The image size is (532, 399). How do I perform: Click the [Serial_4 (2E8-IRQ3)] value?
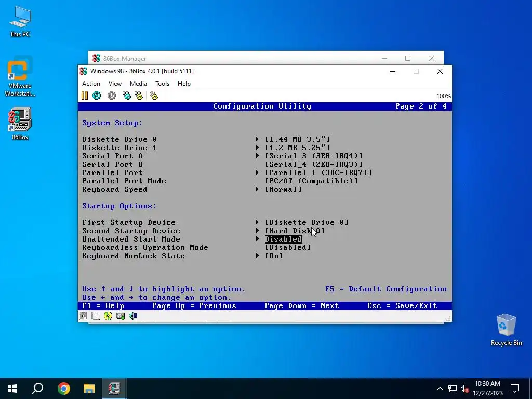tap(314, 164)
